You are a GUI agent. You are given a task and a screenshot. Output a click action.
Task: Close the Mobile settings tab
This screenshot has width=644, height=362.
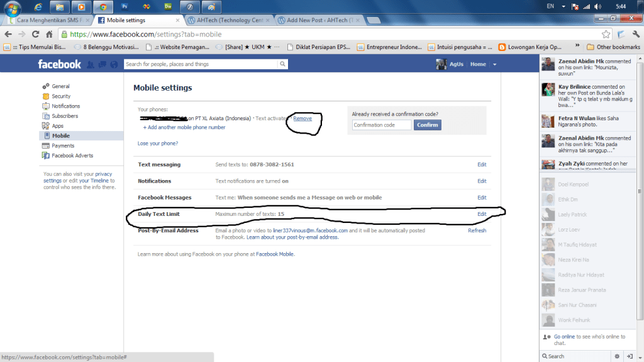click(x=177, y=20)
